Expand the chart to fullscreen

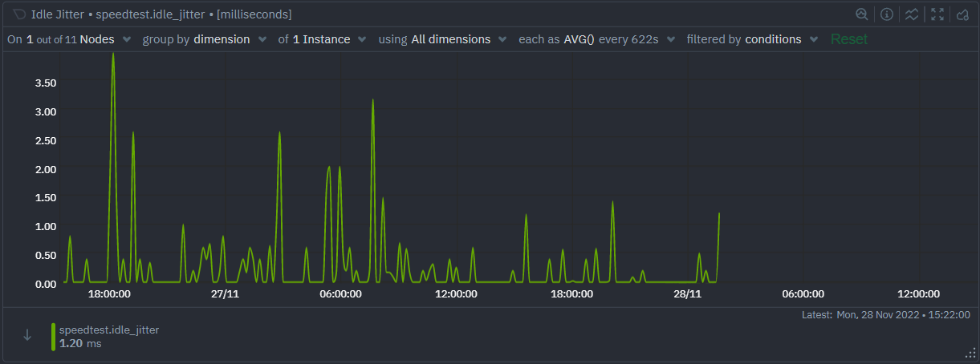[937, 14]
